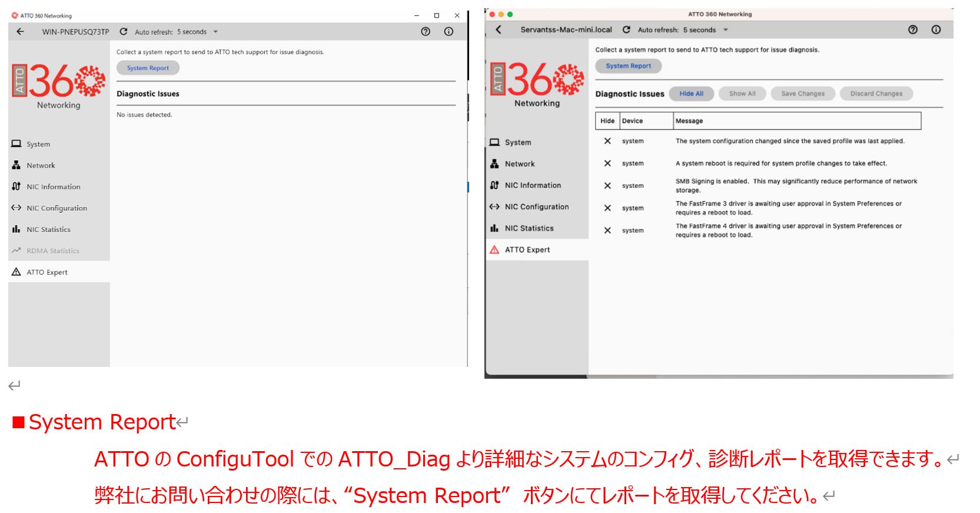Viewport: 980px width, 513px height.
Task: Click ATTO Expert warning icon in Windows sidebar
Action: click(x=16, y=272)
